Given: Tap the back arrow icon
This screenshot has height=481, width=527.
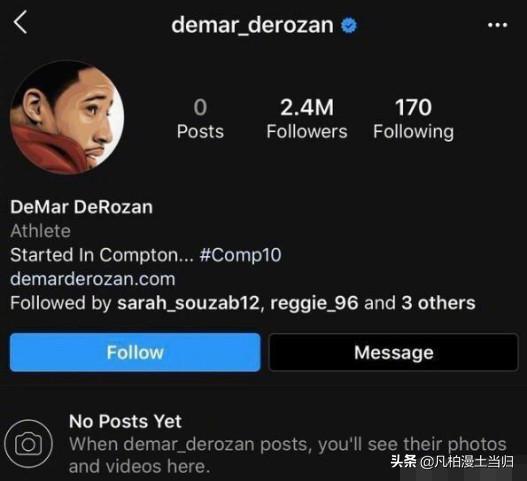Looking at the screenshot, I should tap(20, 22).
